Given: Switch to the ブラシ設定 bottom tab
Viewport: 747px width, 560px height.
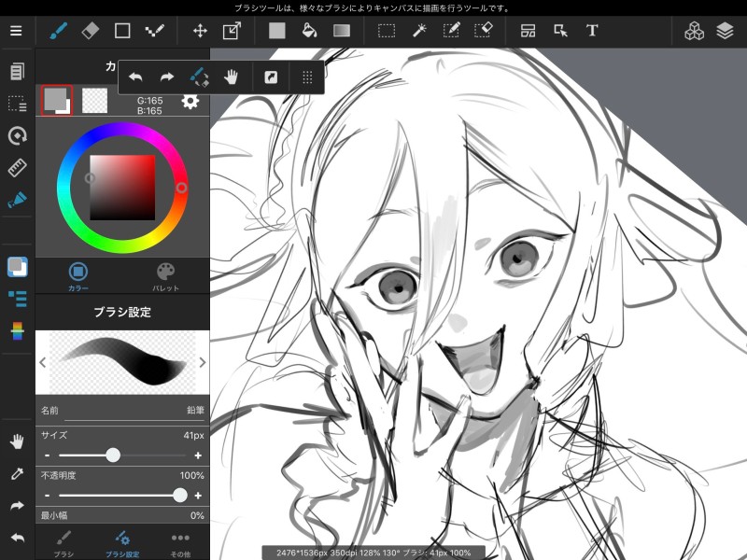Looking at the screenshot, I should point(122,543).
